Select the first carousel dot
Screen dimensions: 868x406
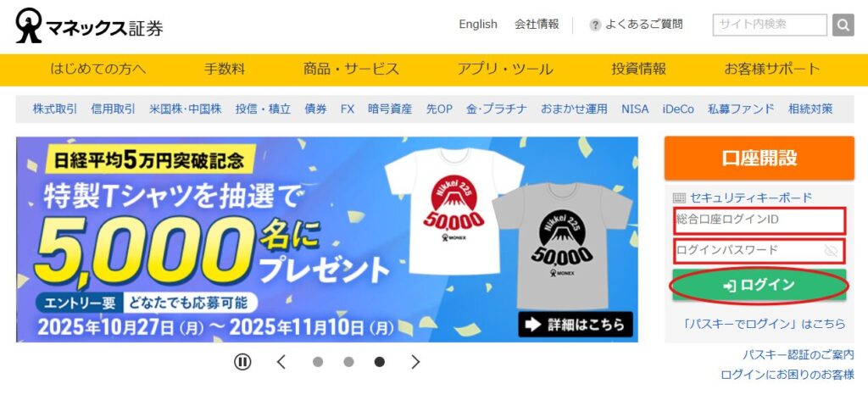[x=318, y=362]
